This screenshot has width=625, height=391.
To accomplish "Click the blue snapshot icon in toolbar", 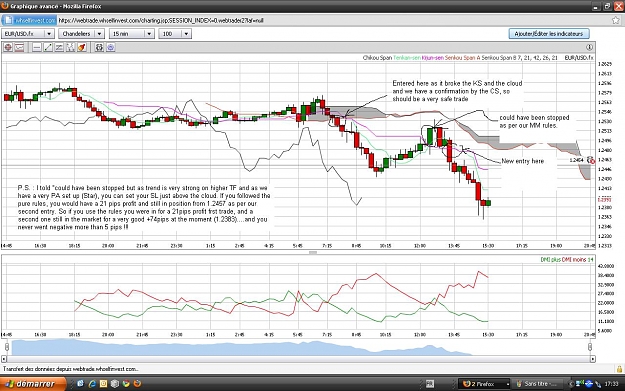I will point(110,47).
